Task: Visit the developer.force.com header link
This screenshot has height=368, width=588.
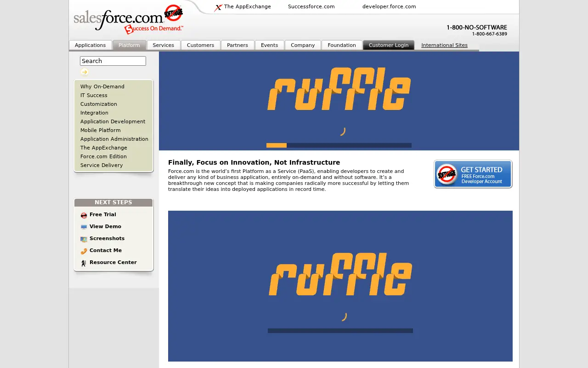Action: 389,6
